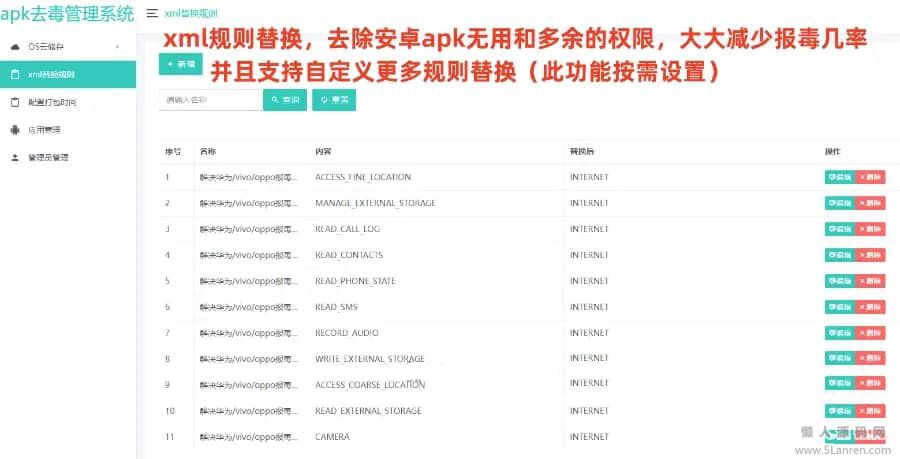This screenshot has width=900, height=459.
Task: Edit the ACCESS_COARSE_LOCATION rule
Action: click(x=840, y=383)
